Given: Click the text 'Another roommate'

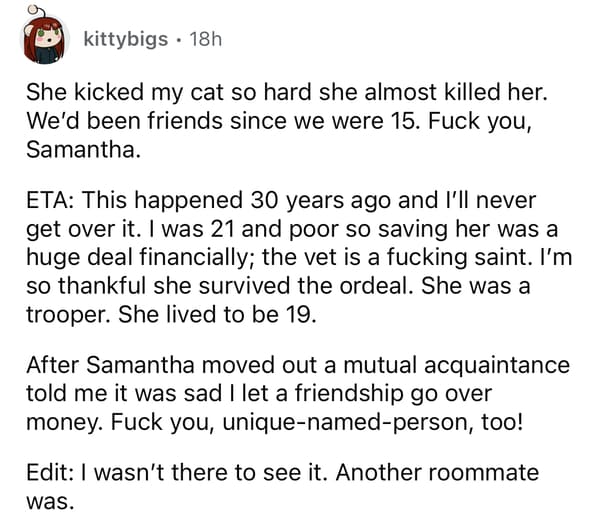Looking at the screenshot, I should (437, 473).
